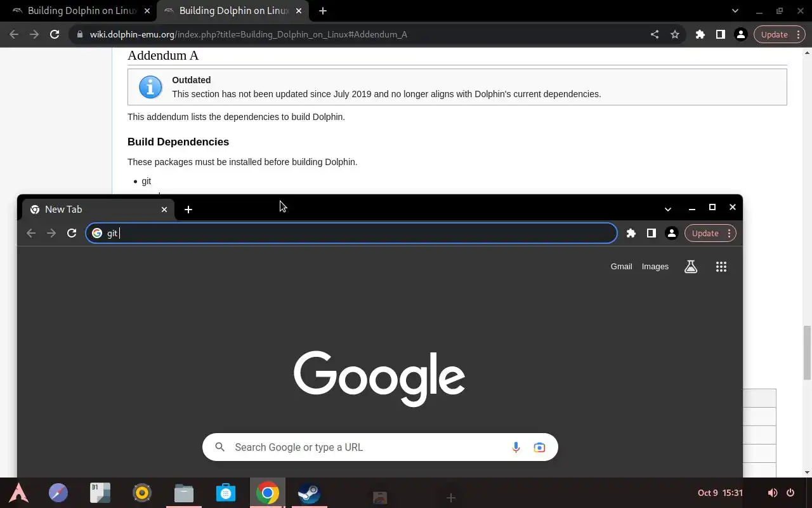The width and height of the screenshot is (812, 508).
Task: Close the 'New Tab' tab
Action: [164, 209]
